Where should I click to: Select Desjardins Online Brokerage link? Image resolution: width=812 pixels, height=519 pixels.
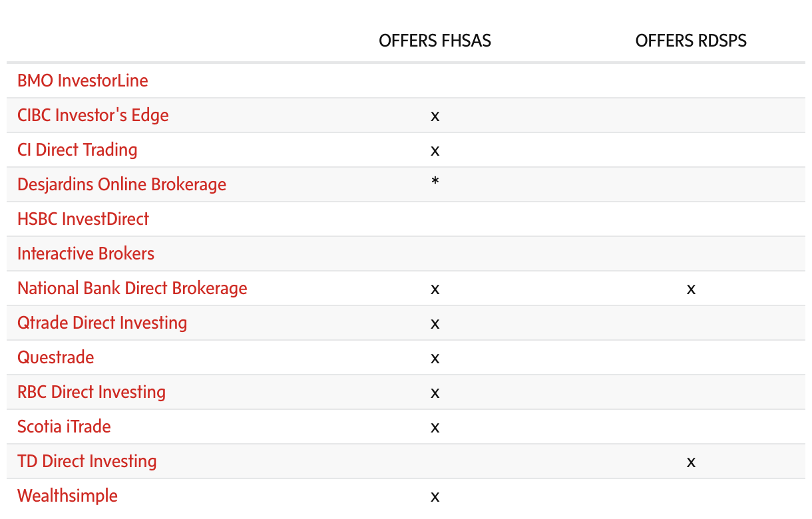tap(122, 184)
